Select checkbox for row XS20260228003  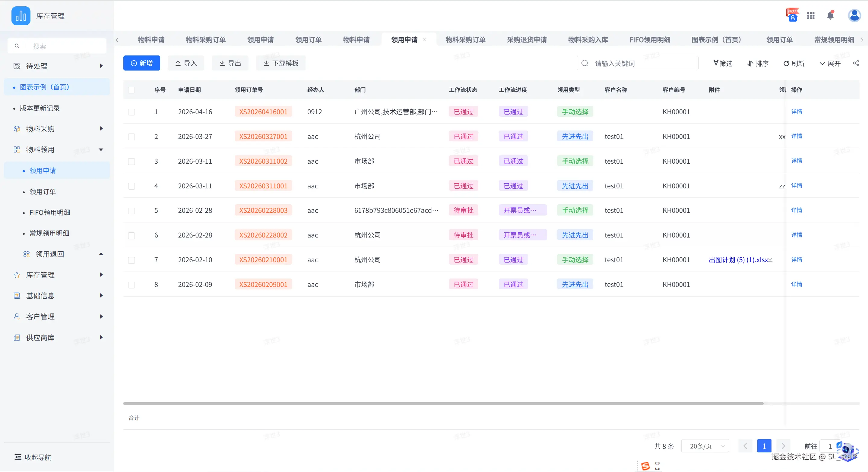tap(131, 211)
